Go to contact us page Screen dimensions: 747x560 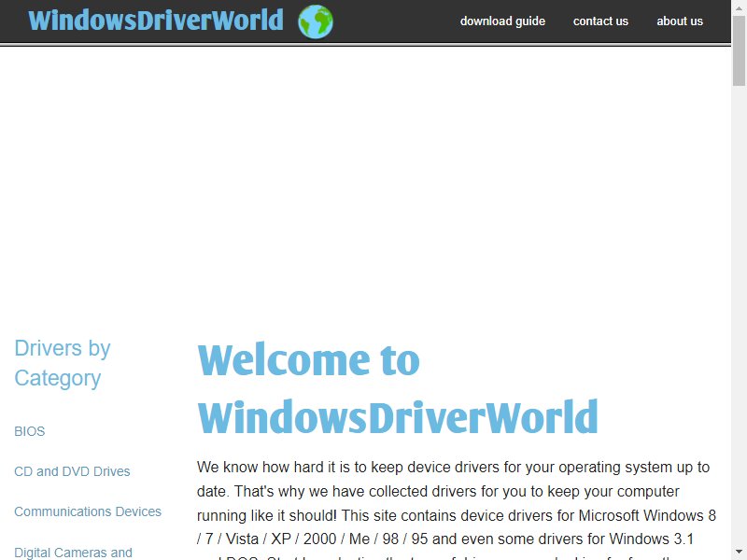[x=600, y=21]
